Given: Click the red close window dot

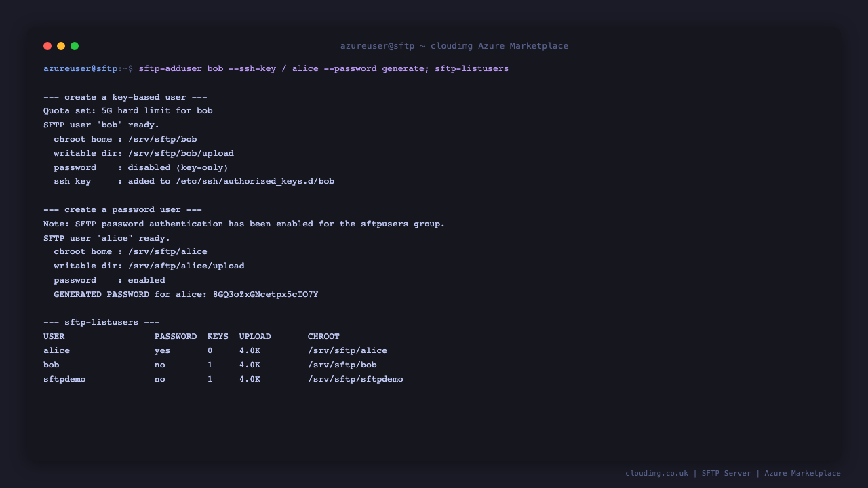Looking at the screenshot, I should (47, 46).
